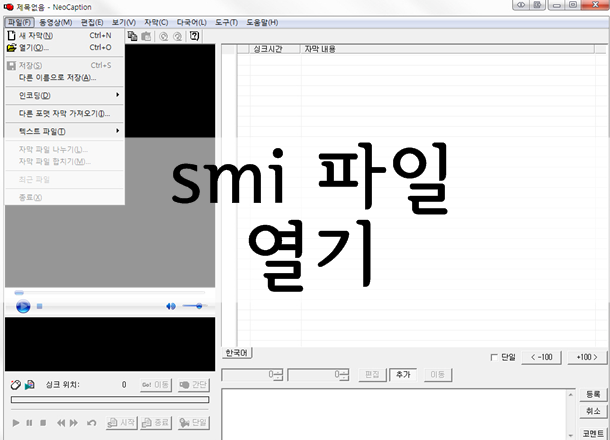
Task: Open the 동영상(M) menu
Action: [56, 23]
